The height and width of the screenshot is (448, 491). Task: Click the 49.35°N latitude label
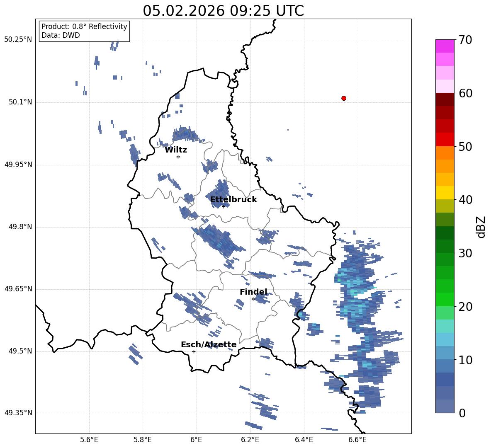tap(18, 413)
